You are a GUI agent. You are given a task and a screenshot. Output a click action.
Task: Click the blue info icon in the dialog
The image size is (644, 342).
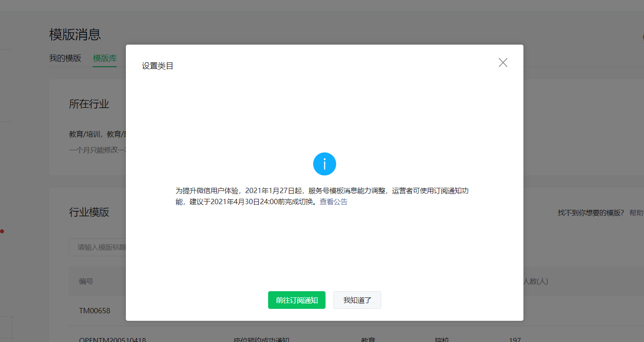click(x=325, y=164)
